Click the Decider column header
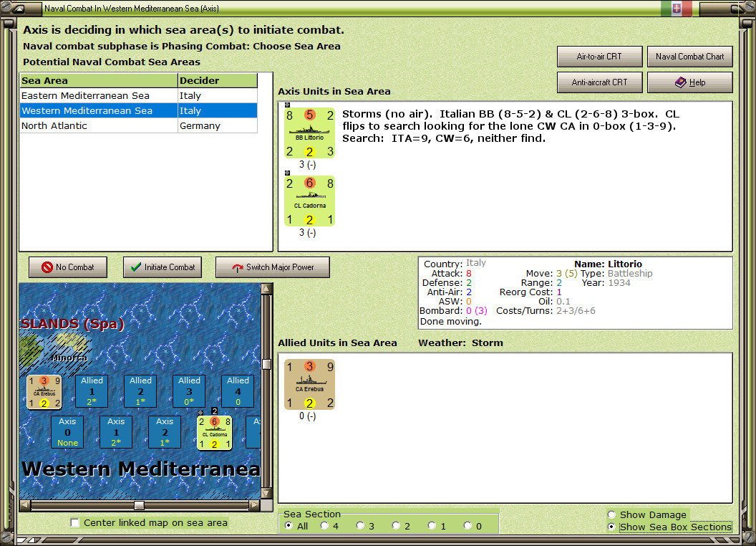Image resolution: width=756 pixels, height=546 pixels. click(218, 81)
